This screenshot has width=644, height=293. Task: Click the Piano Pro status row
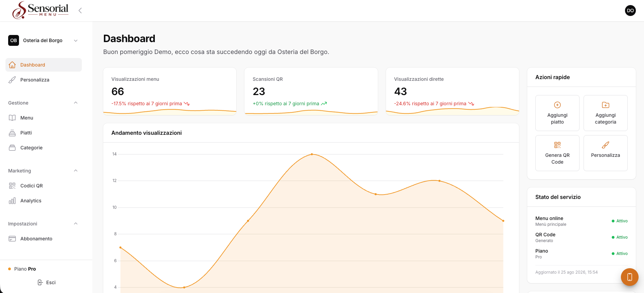tap(582, 254)
